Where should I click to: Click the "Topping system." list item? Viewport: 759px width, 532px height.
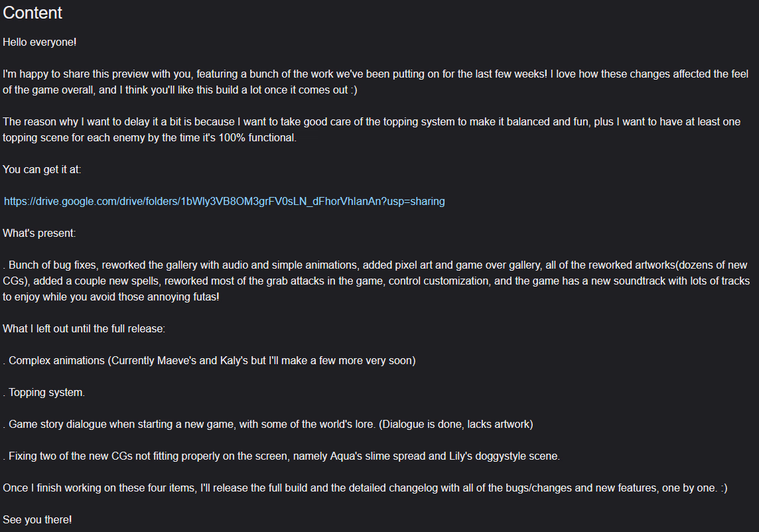pos(46,392)
